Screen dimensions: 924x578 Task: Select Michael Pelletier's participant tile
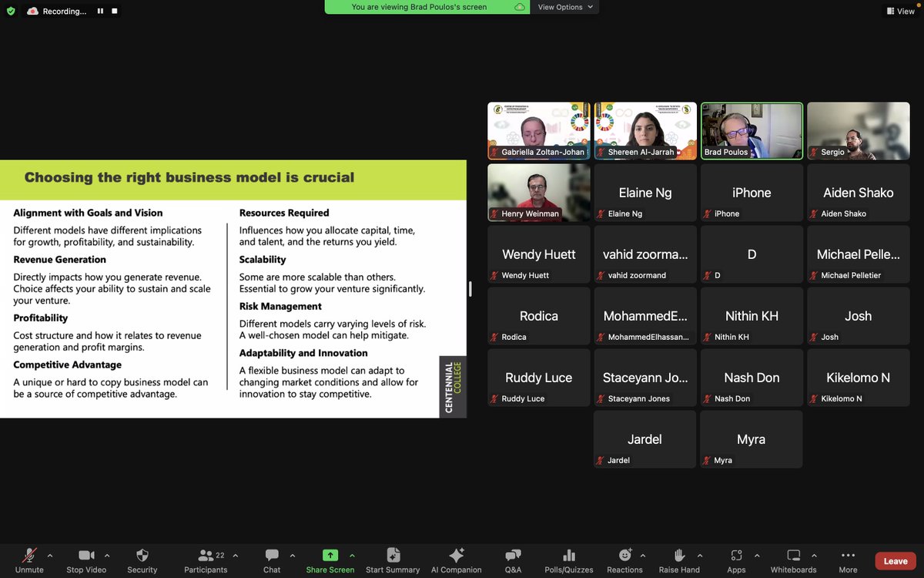(859, 254)
